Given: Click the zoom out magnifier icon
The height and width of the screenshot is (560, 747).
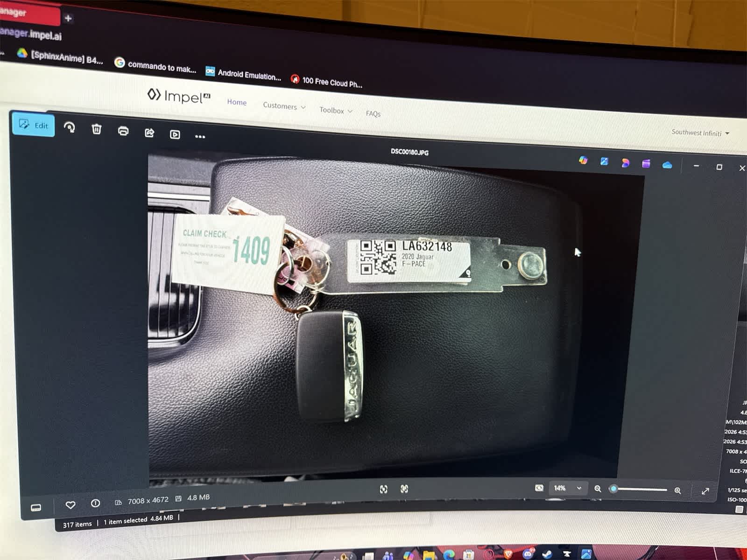Looking at the screenshot, I should [x=598, y=489].
